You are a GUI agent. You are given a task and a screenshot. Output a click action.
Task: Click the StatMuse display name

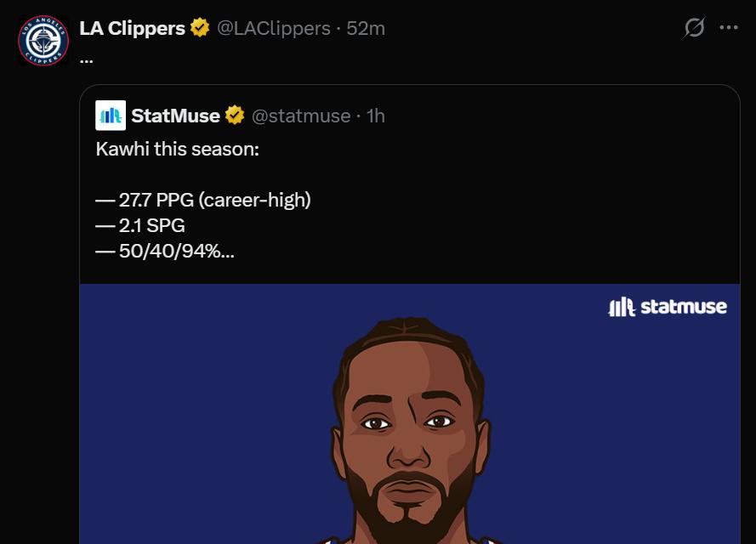175,116
